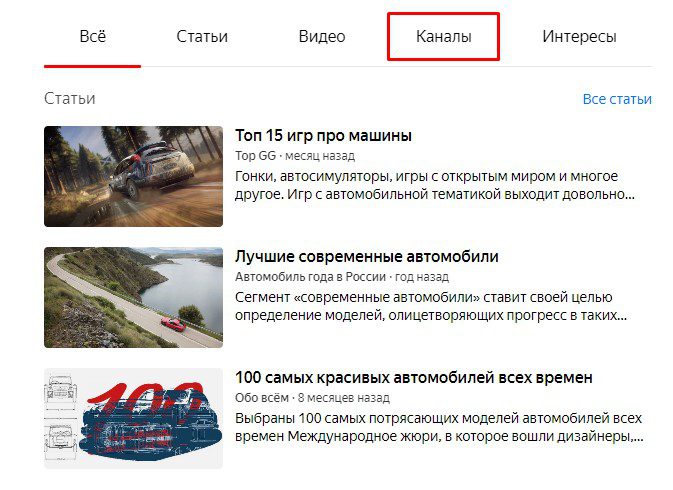673x490 pixels.
Task: Switch to the Всё tab
Action: (92, 36)
